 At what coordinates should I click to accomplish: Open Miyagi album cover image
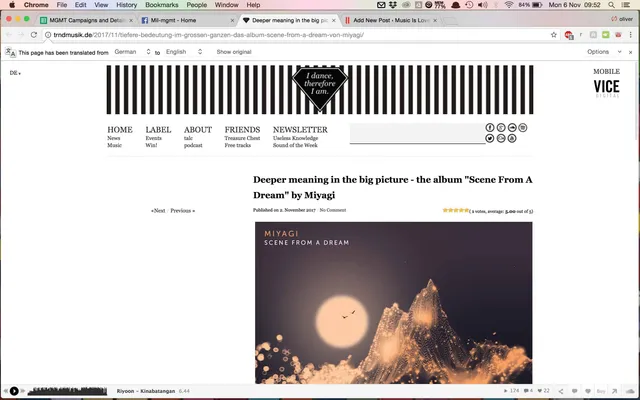click(393, 303)
